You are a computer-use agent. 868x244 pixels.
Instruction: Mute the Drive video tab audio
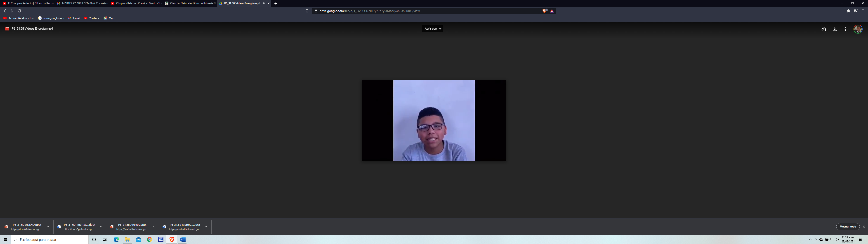264,3
